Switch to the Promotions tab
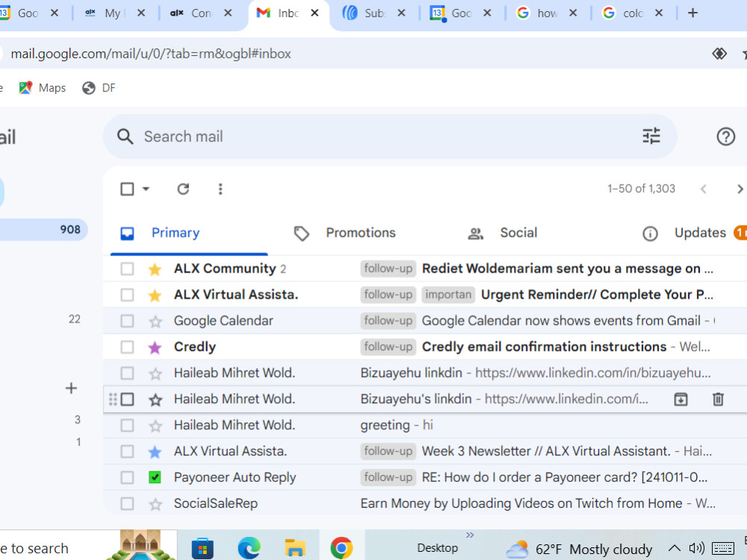Screen dimensions: 747x560 (x=360, y=233)
